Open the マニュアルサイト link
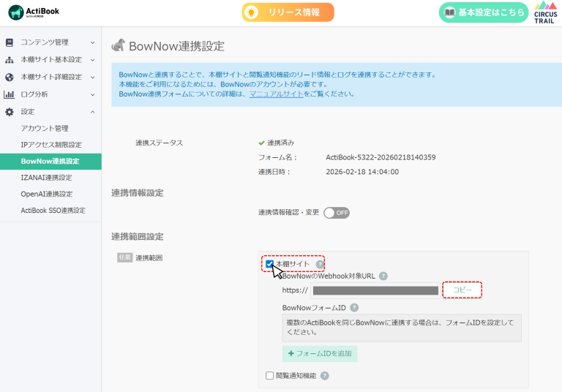The width and height of the screenshot is (562, 392). [x=276, y=94]
